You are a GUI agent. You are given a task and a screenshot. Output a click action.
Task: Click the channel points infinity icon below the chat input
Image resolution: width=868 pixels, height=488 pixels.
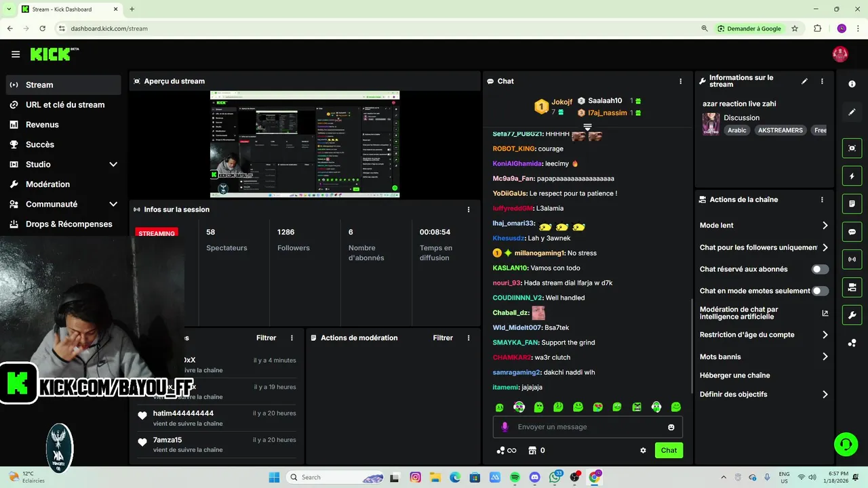tap(507, 450)
